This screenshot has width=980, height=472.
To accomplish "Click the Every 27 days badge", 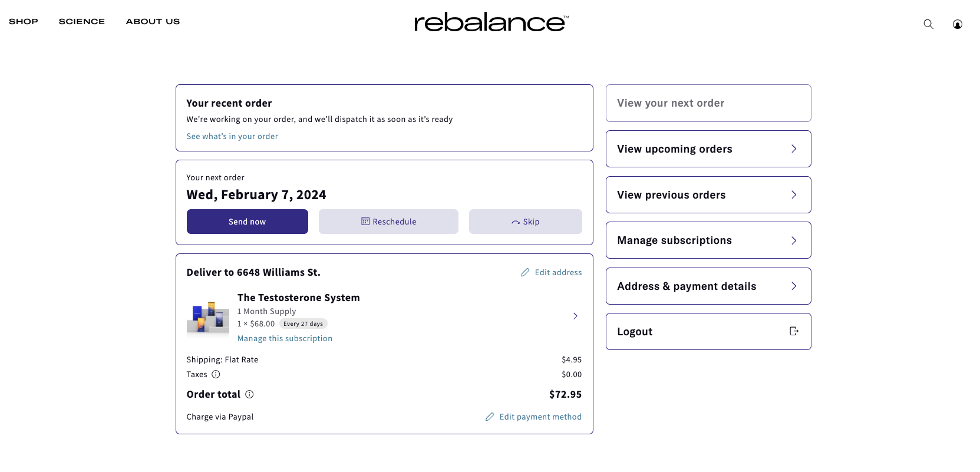I will point(303,324).
